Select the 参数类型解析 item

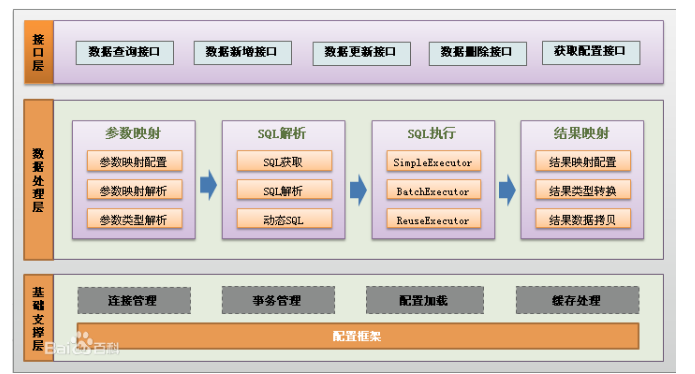point(134,219)
